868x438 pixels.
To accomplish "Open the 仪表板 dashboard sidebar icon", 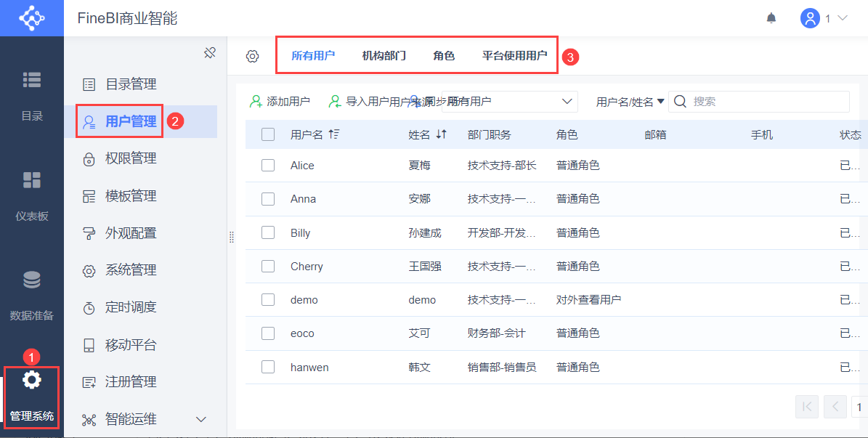I will pyautogui.click(x=32, y=180).
